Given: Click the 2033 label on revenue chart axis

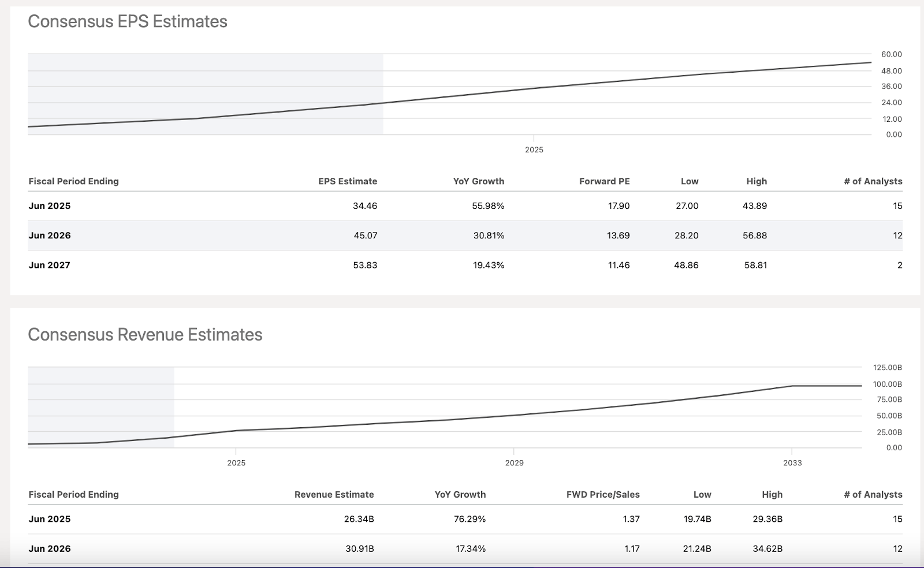Looking at the screenshot, I should click(x=792, y=463).
